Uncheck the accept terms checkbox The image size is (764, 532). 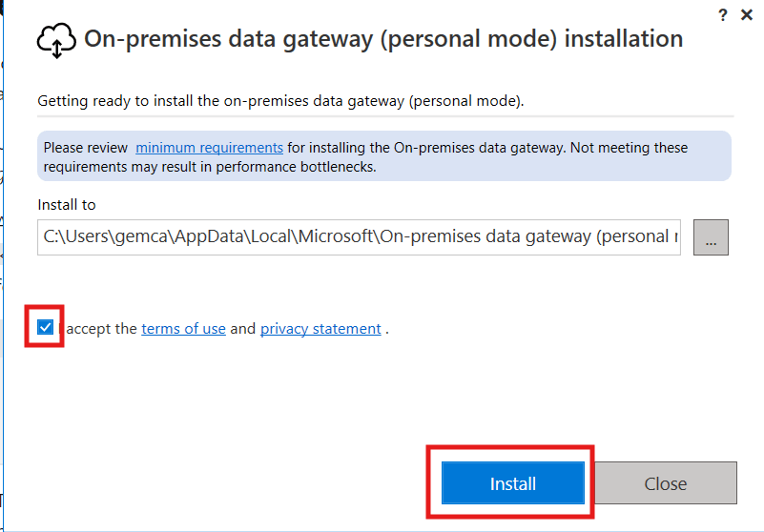pos(45,327)
